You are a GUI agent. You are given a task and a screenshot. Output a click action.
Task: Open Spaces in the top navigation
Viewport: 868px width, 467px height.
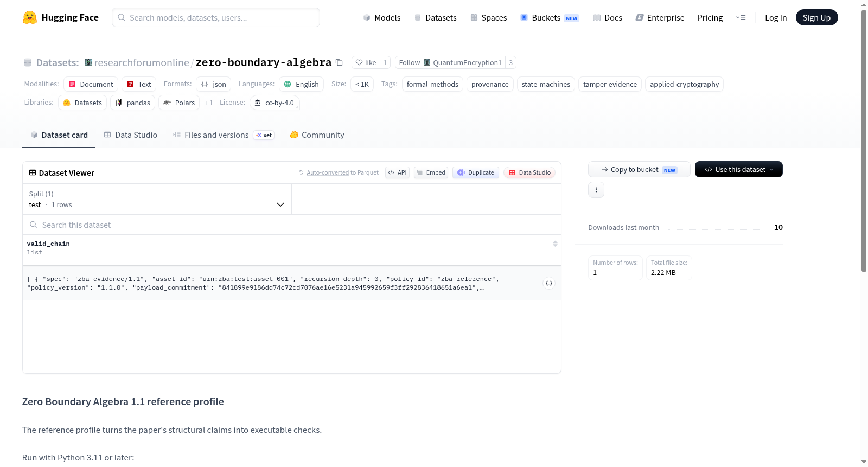[x=488, y=17]
